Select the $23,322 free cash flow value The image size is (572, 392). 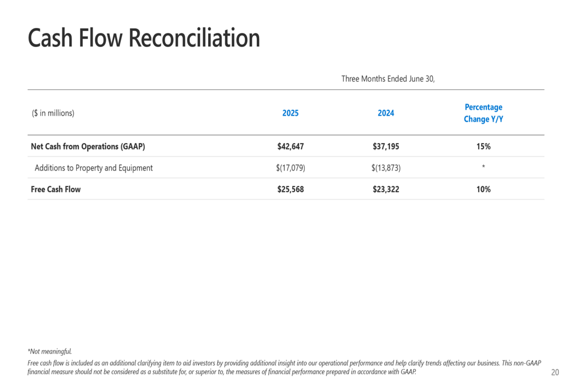pyautogui.click(x=386, y=189)
